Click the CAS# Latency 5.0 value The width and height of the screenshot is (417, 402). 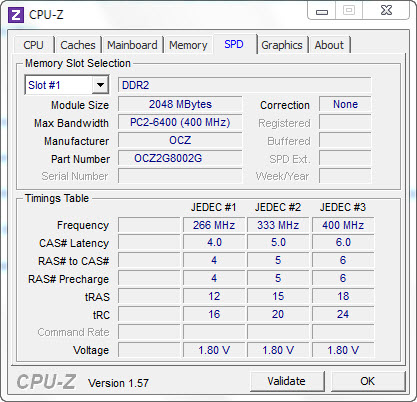(x=278, y=242)
